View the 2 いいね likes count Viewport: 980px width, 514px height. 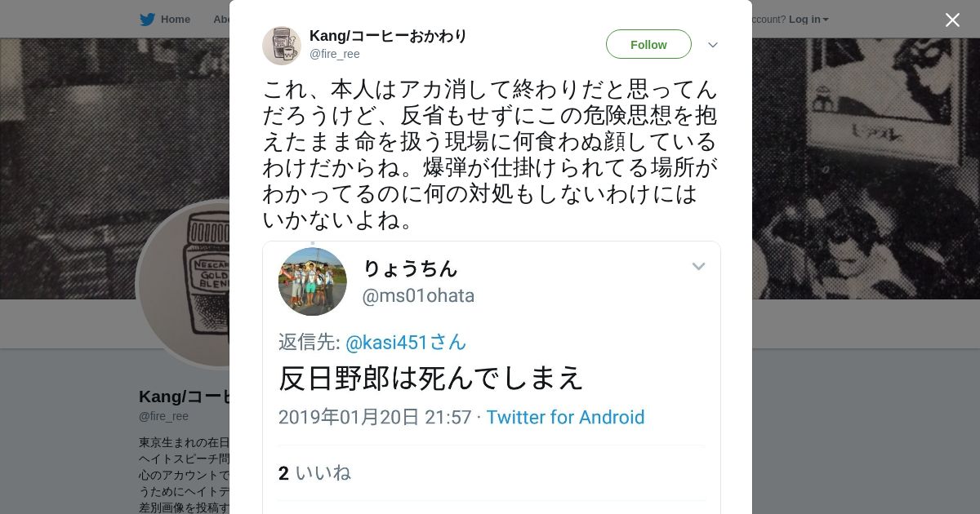[x=314, y=473]
